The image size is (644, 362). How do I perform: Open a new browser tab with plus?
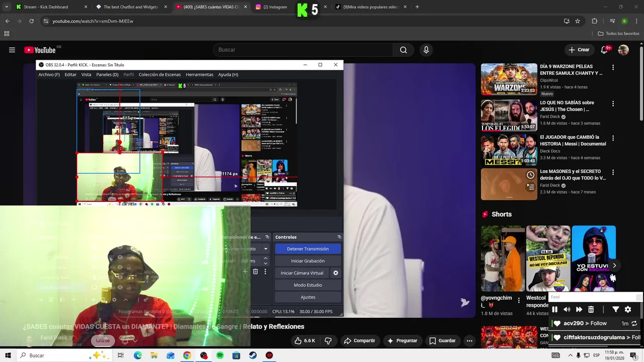pos(417,7)
